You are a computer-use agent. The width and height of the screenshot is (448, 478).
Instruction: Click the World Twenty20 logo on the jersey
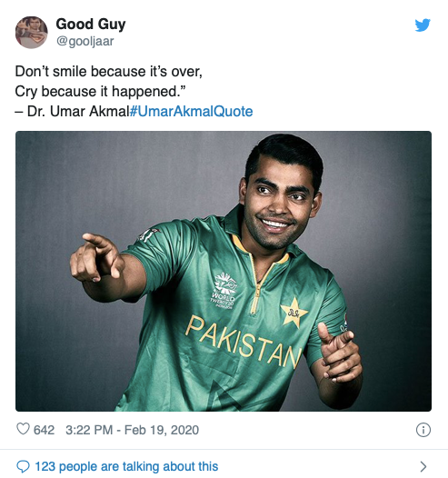point(224,291)
